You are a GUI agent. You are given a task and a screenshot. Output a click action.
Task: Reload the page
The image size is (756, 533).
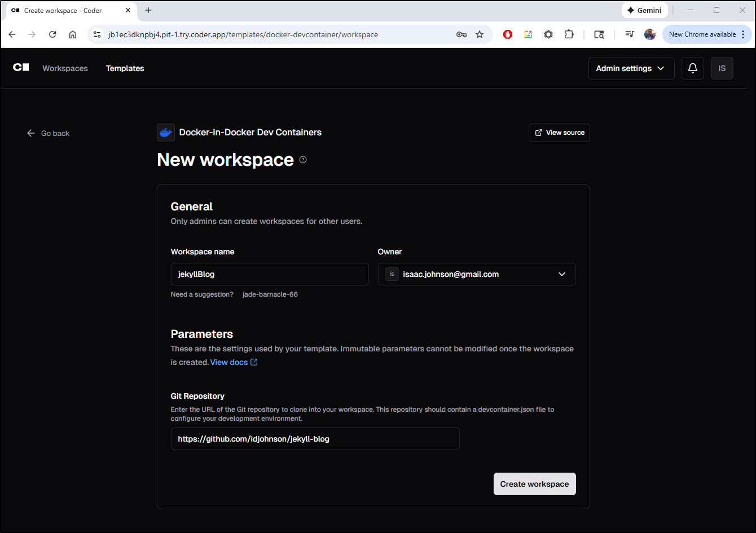coord(52,34)
